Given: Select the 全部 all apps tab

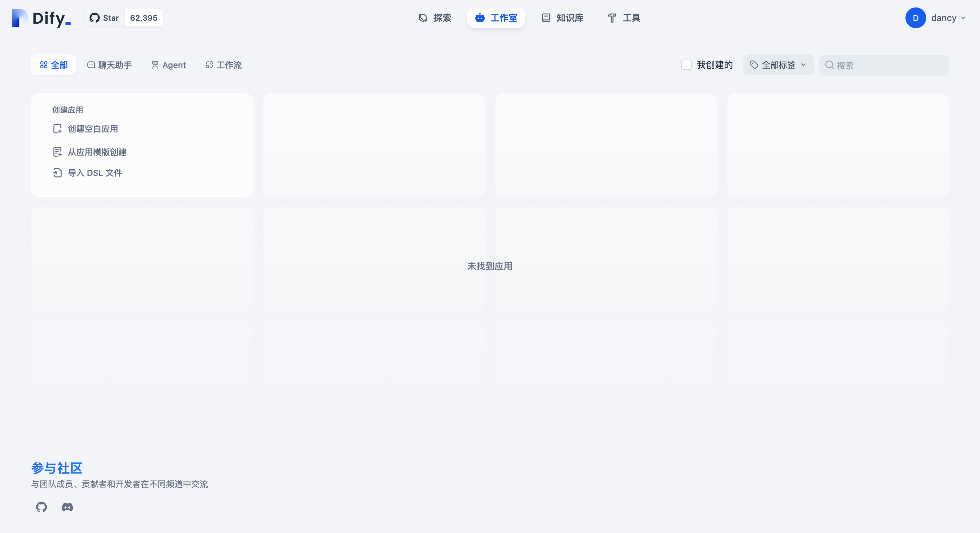Looking at the screenshot, I should point(53,65).
